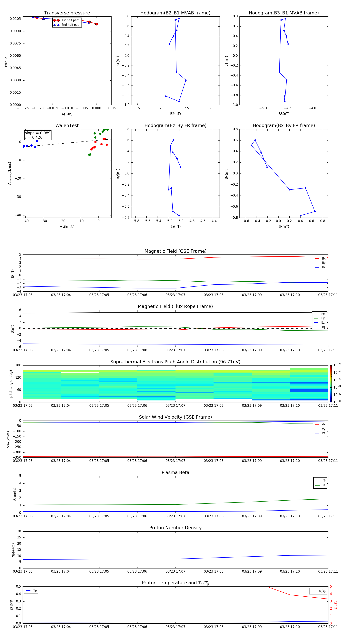351x644 pixels.
Task: Select 'Bx' in GSE magnetic field legend
Action: [320, 259]
